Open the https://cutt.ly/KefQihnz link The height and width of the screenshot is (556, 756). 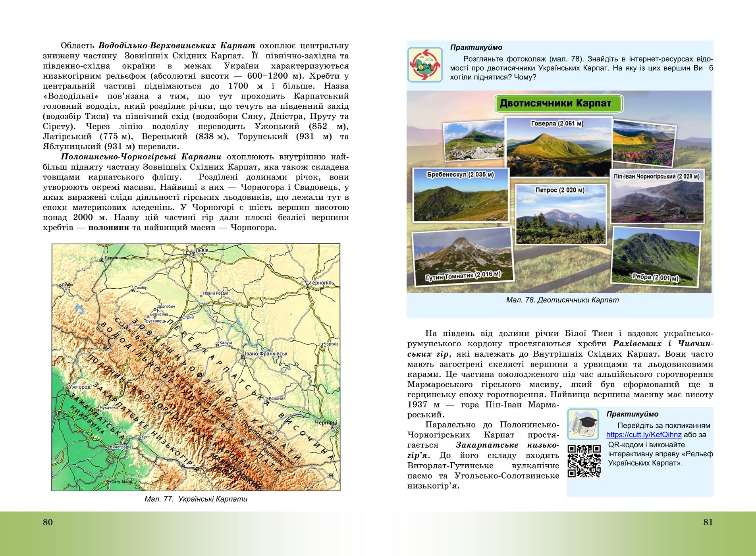(644, 435)
